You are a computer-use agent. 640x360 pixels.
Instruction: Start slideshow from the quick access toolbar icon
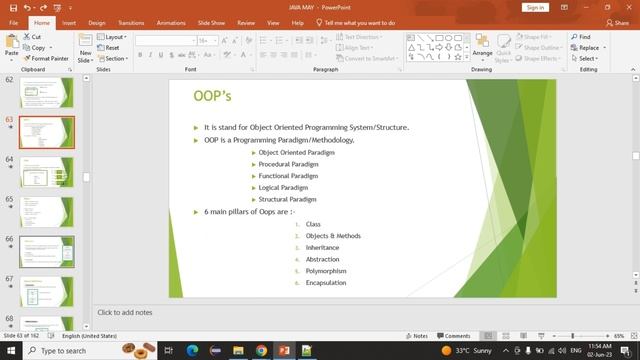click(x=57, y=8)
